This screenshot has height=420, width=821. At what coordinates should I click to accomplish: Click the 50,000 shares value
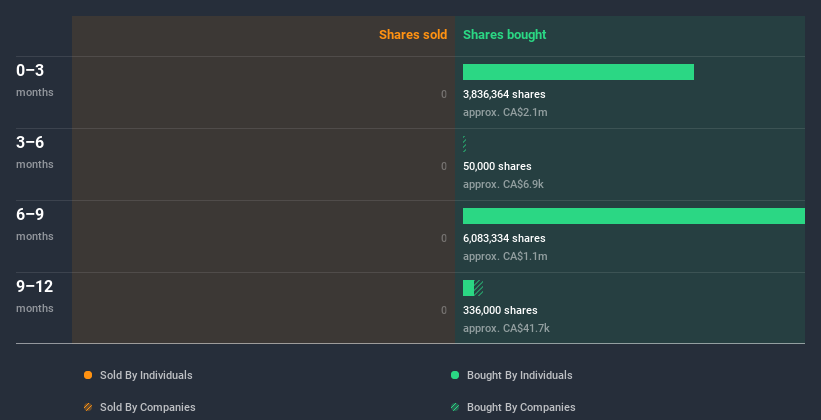point(497,166)
